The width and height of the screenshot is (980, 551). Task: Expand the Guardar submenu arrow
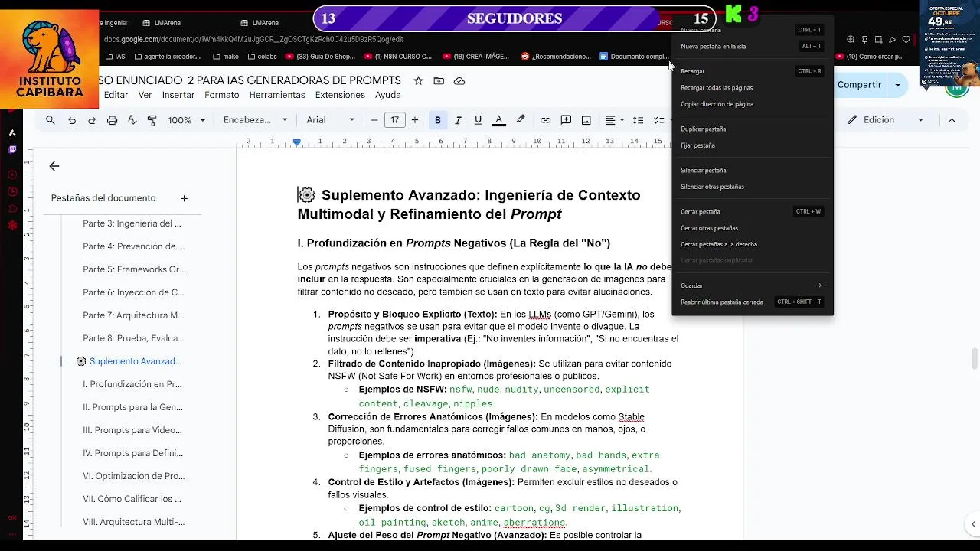tap(820, 285)
